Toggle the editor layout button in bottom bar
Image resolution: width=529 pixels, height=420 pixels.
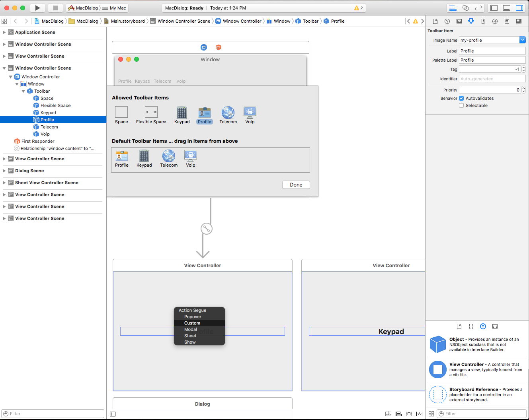(x=398, y=414)
